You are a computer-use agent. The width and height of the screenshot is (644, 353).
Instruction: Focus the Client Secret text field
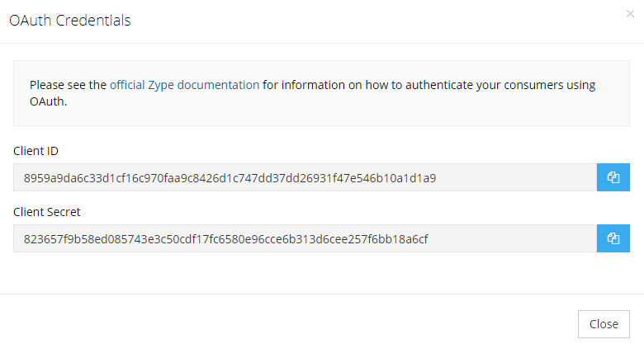click(305, 238)
